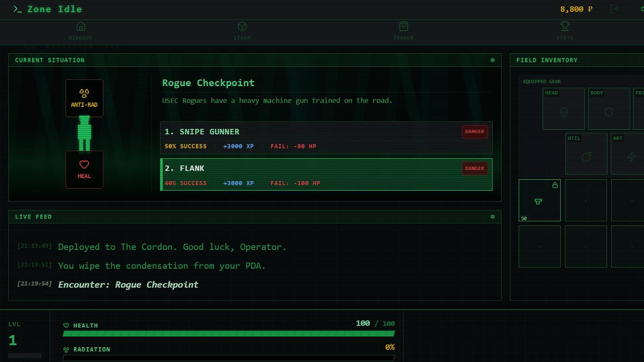
Task: Click the Equipped Gear label
Action: tap(542, 81)
